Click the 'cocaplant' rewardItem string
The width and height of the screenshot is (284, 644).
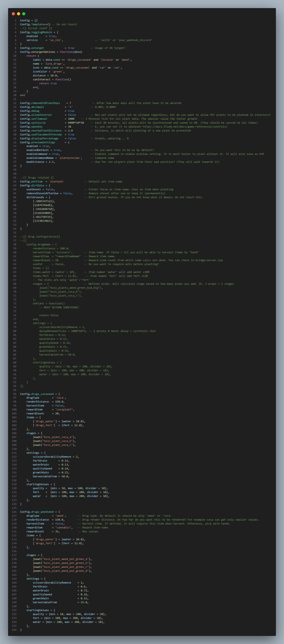tap(64, 410)
